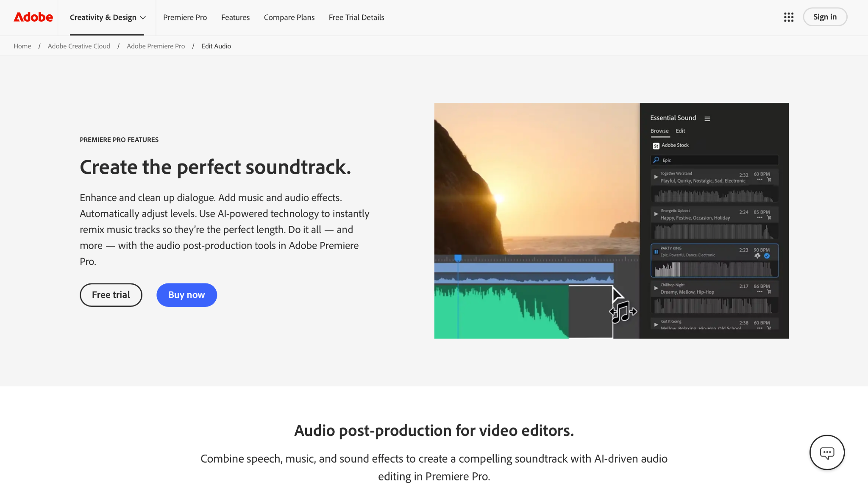Click cart icon for Energetic Upbeat

(769, 218)
